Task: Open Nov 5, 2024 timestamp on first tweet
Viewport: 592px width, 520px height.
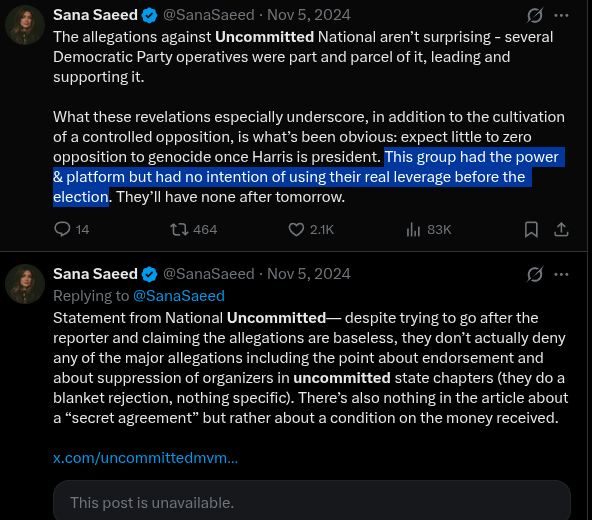Action: pos(309,15)
